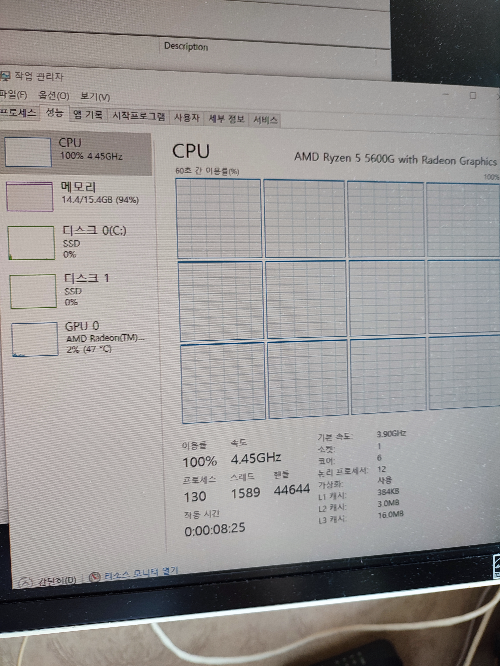Switch to the 사용자 tab
This screenshot has height=666, width=500.
pos(186,118)
